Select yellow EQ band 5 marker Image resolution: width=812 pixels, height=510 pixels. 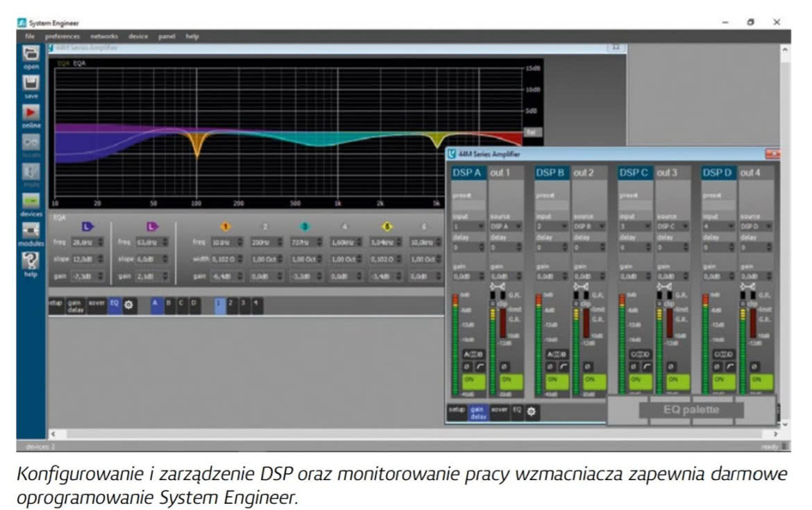click(387, 226)
